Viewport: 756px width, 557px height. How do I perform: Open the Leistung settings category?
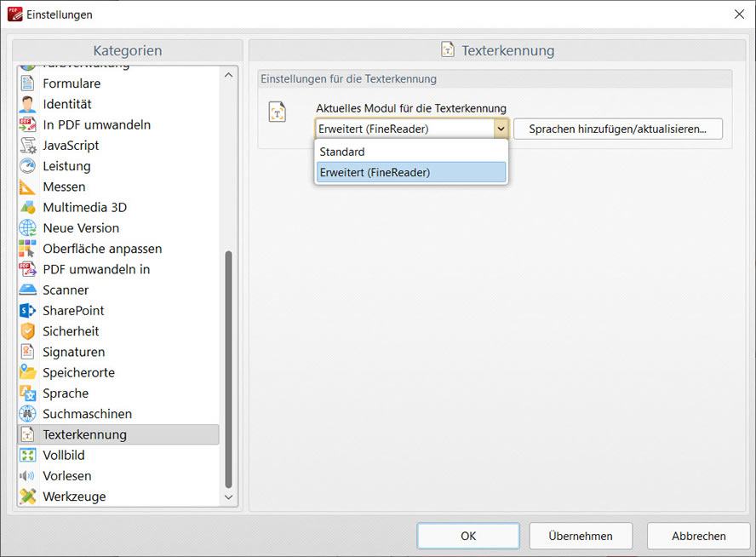pyautogui.click(x=118, y=166)
